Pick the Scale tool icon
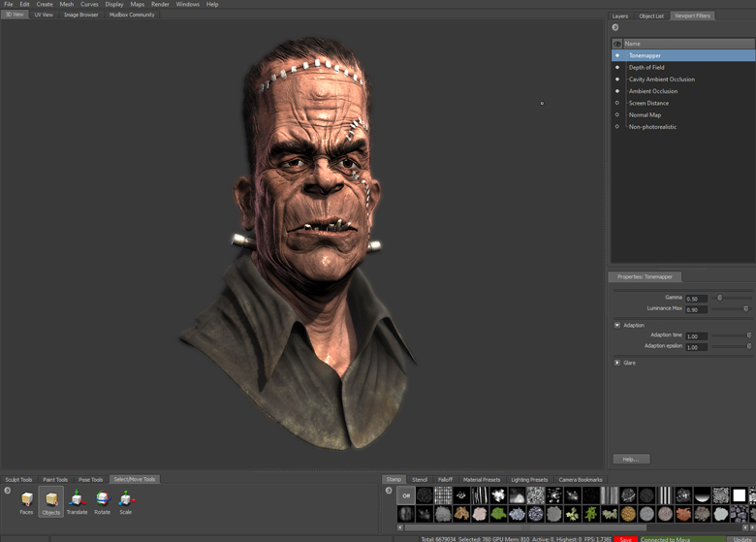The image size is (756, 542). click(126, 501)
